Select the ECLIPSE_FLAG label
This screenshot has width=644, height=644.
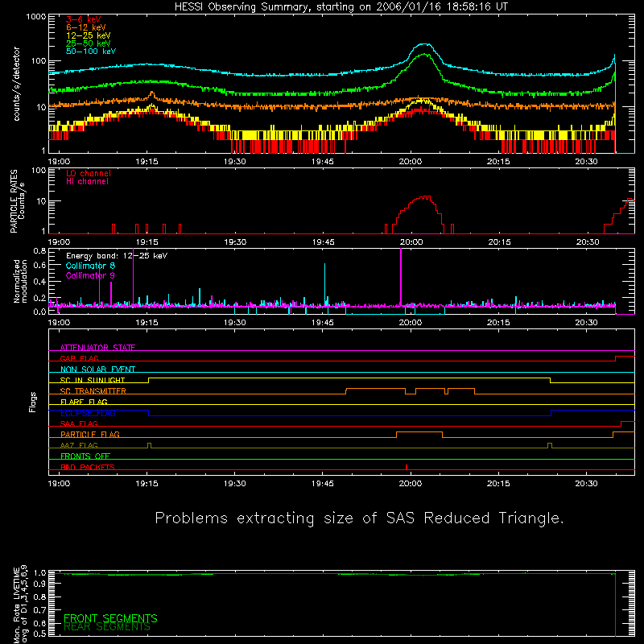tap(88, 413)
